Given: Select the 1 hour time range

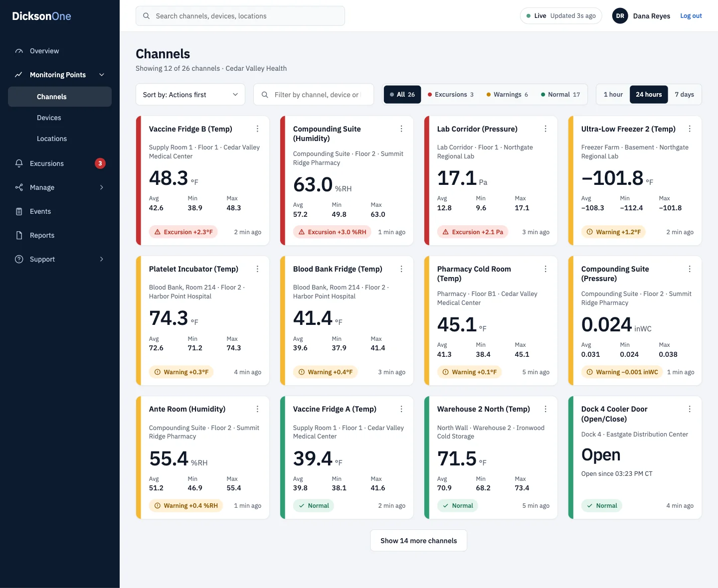Looking at the screenshot, I should 613,95.
